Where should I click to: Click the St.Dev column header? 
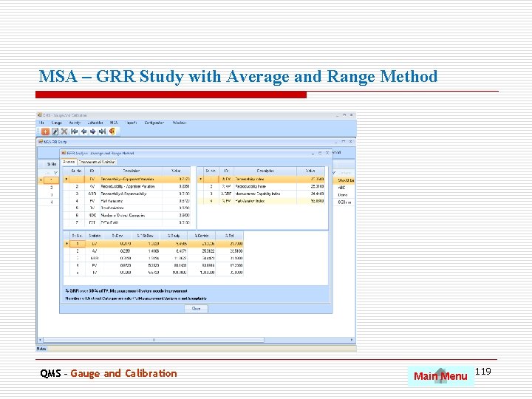pyautogui.click(x=117, y=236)
